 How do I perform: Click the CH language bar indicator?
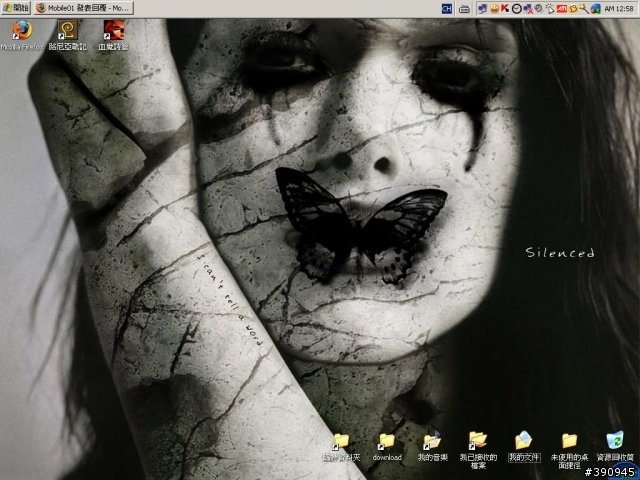point(447,8)
